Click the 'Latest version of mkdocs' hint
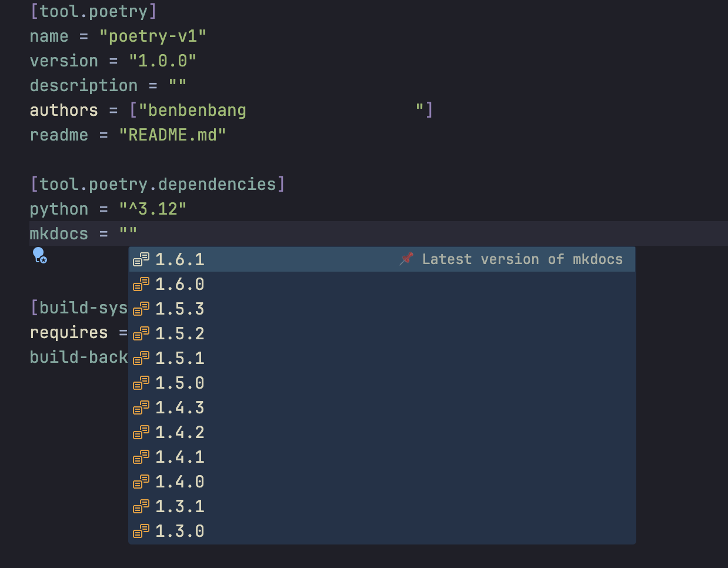The width and height of the screenshot is (728, 568). point(522,259)
